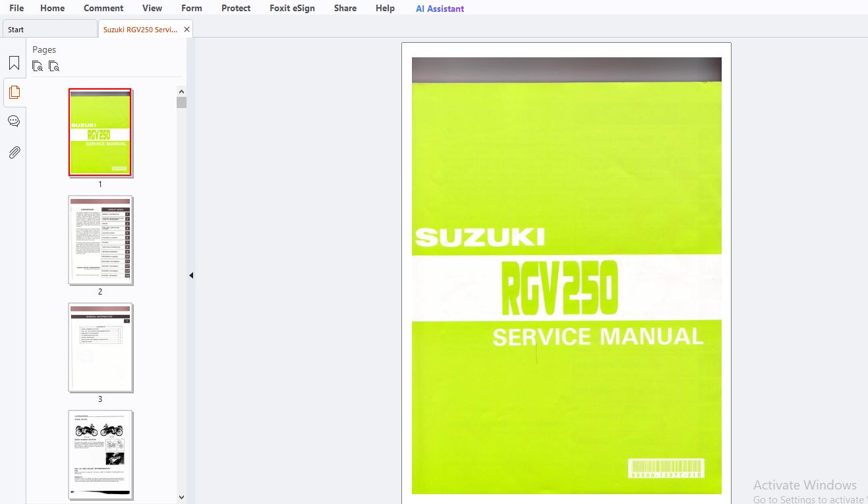Screen dimensions: 868x504
Task: Select page 1 thumbnail
Action: point(100,132)
